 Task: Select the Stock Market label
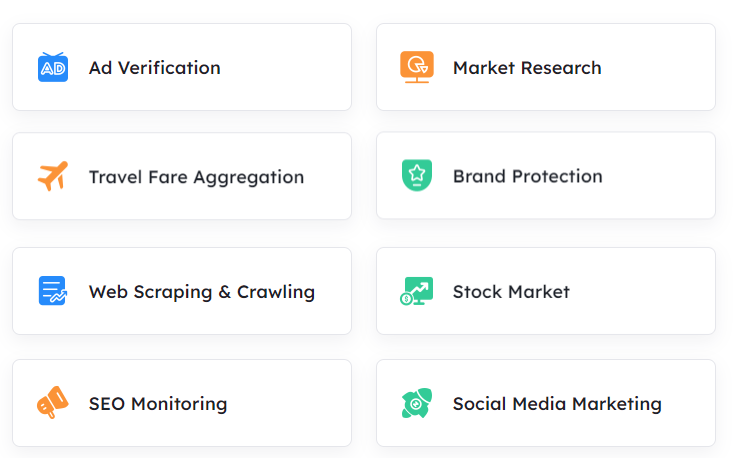511,292
